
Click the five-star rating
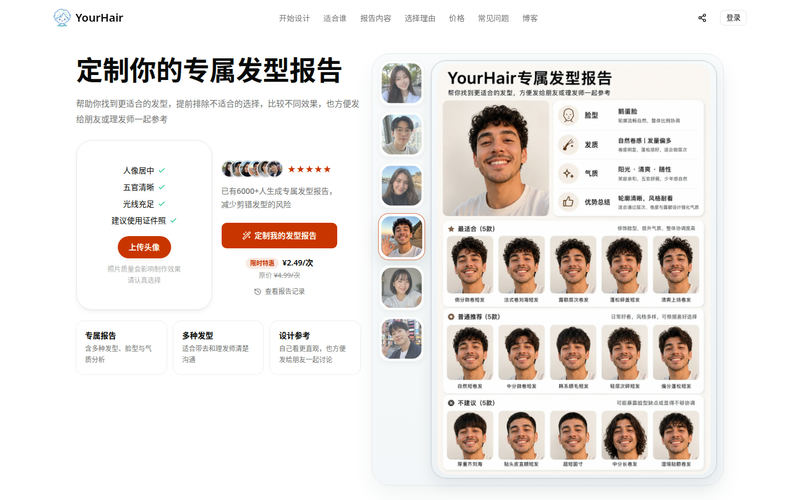pyautogui.click(x=309, y=169)
